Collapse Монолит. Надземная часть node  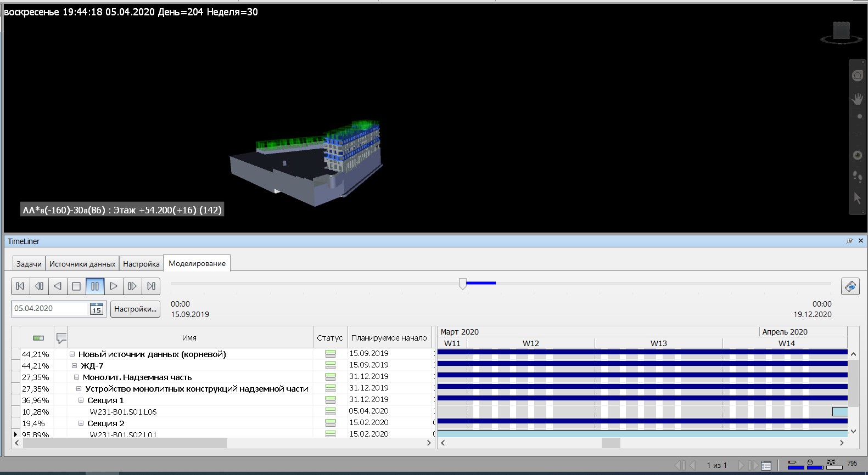pos(76,377)
